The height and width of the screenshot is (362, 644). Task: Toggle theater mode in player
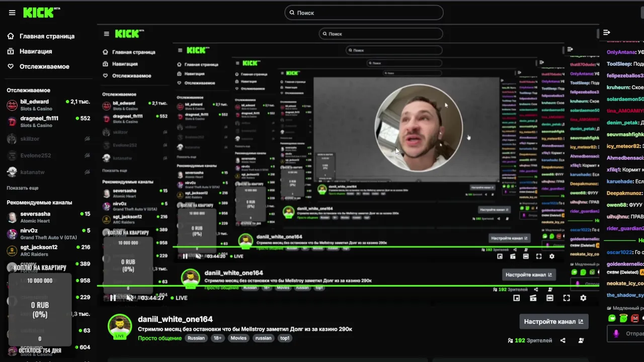(x=550, y=298)
